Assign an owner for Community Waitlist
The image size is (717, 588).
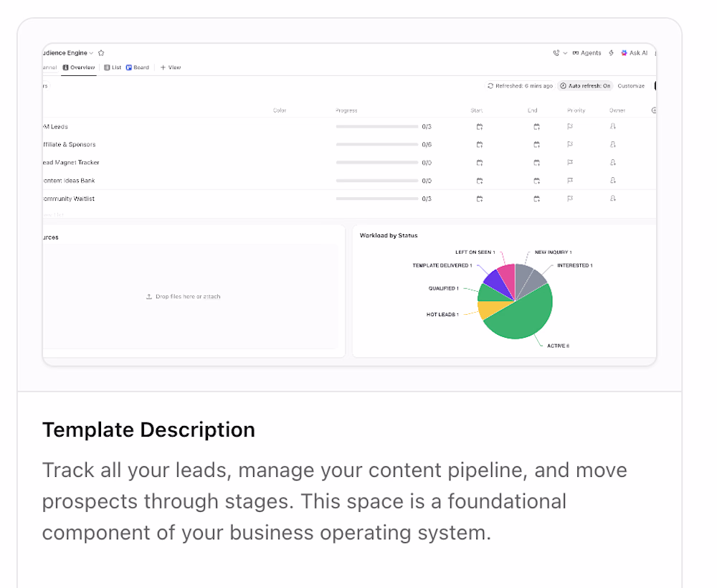pos(613,199)
